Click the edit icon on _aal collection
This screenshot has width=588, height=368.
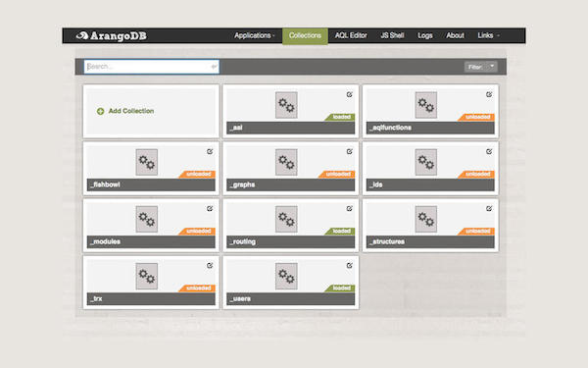(x=349, y=94)
